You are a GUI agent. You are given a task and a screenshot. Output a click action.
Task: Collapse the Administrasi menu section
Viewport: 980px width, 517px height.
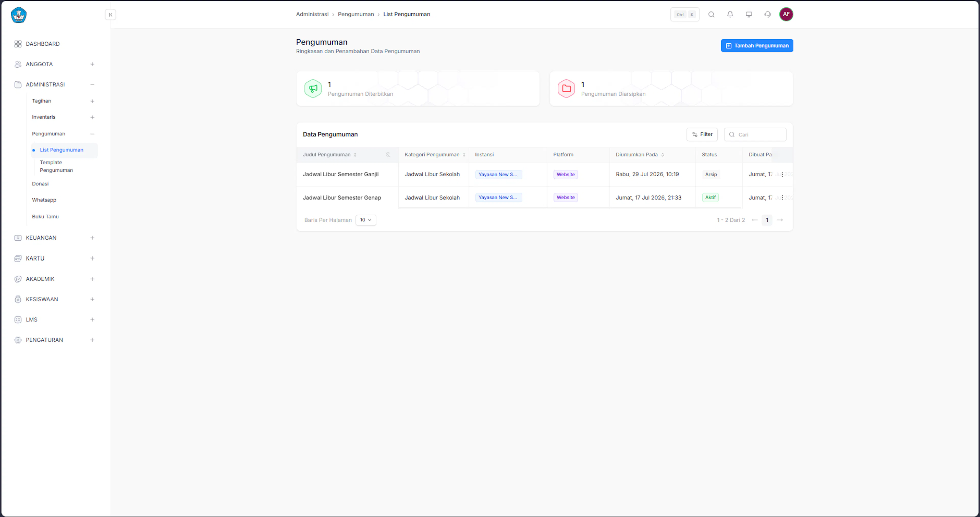(92, 84)
